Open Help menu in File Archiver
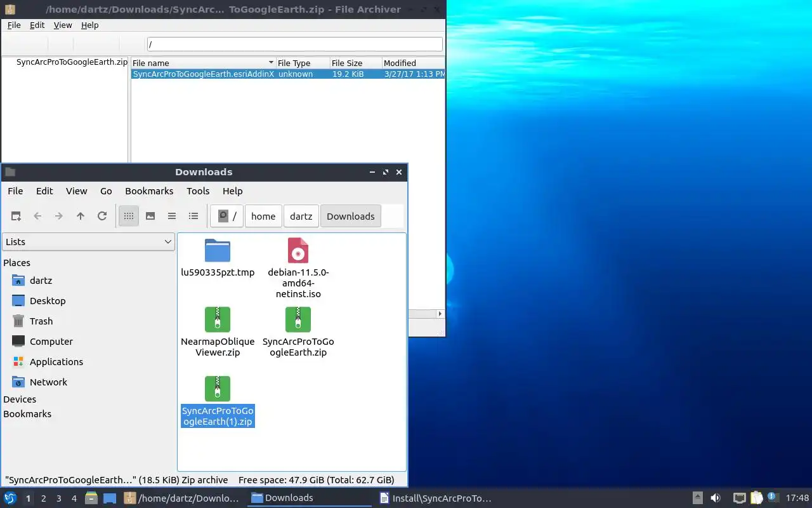 [90, 25]
